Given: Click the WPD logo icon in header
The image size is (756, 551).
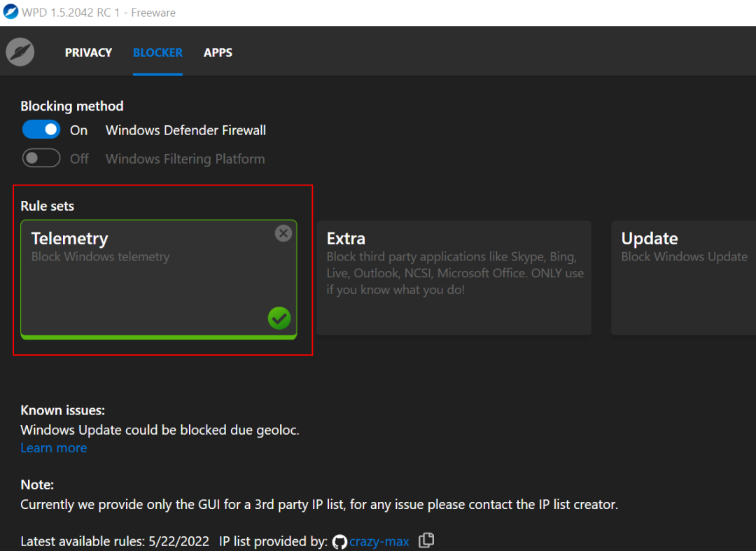Looking at the screenshot, I should pyautogui.click(x=20, y=52).
